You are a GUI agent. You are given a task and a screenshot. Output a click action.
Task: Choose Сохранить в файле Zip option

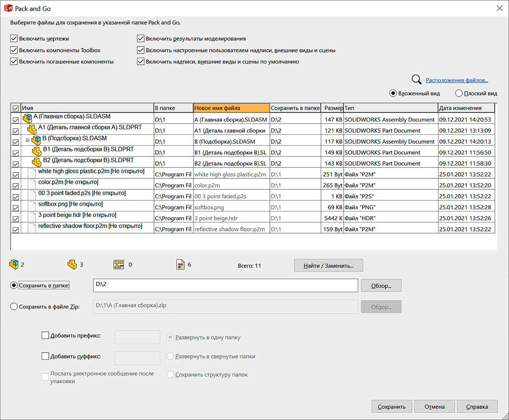pyautogui.click(x=14, y=306)
